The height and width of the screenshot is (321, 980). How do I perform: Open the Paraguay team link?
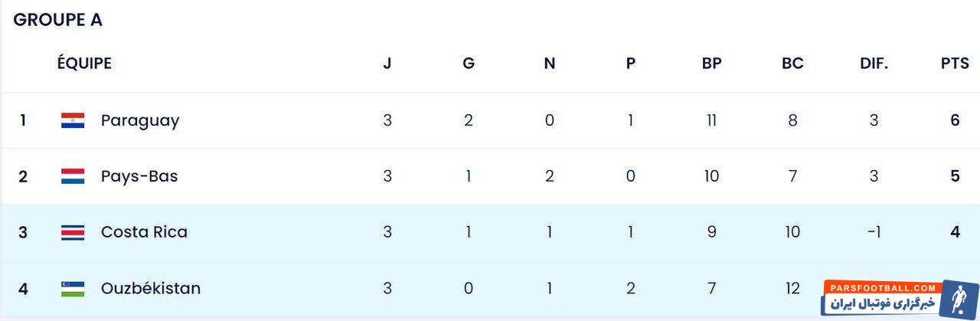[140, 120]
